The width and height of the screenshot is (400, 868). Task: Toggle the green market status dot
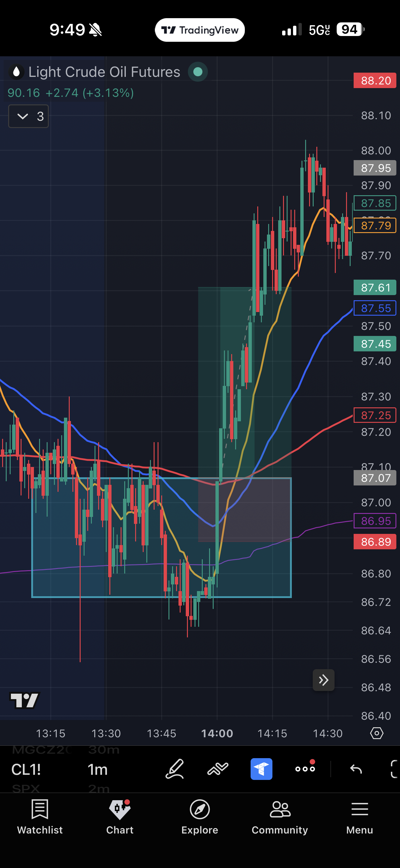(x=198, y=72)
